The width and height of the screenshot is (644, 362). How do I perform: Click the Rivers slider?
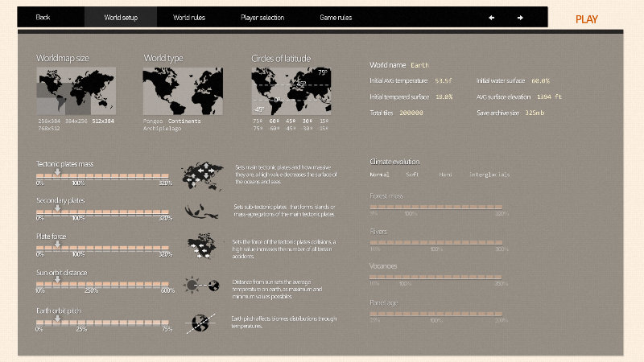point(436,242)
